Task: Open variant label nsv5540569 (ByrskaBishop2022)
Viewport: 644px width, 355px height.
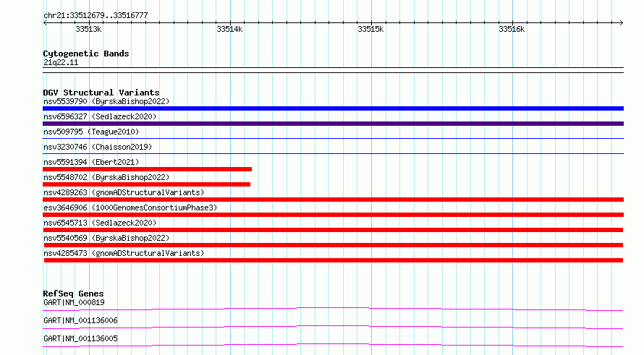Action: (x=106, y=238)
